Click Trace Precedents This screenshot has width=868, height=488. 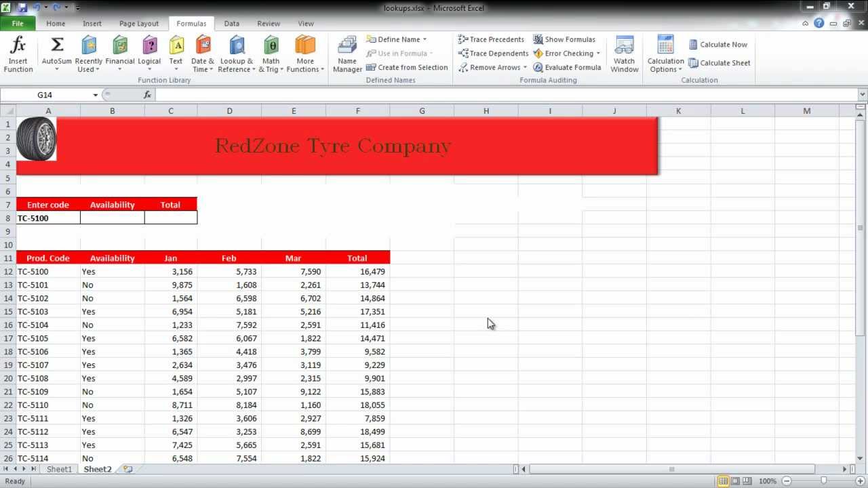point(491,39)
